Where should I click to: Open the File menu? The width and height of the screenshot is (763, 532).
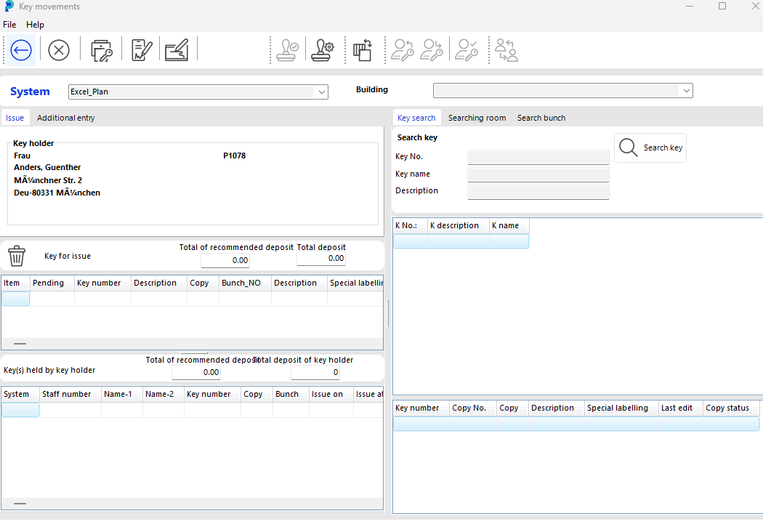point(9,25)
